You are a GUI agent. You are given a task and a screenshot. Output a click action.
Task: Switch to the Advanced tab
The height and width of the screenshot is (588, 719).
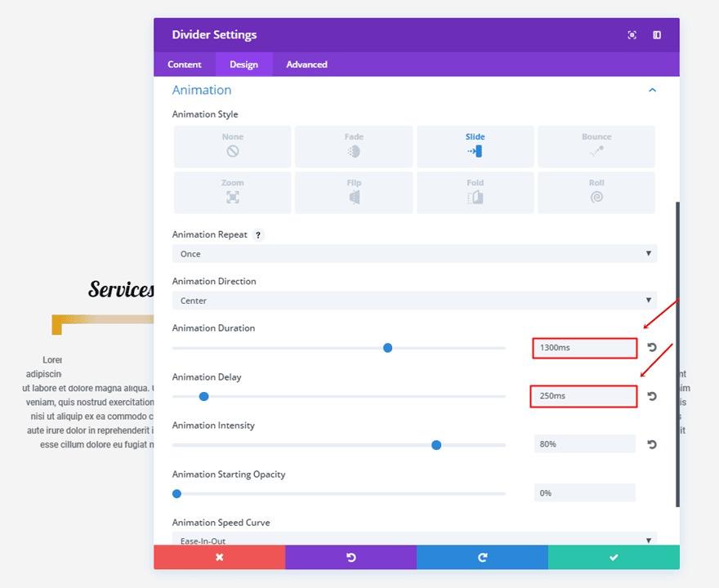pos(306,65)
